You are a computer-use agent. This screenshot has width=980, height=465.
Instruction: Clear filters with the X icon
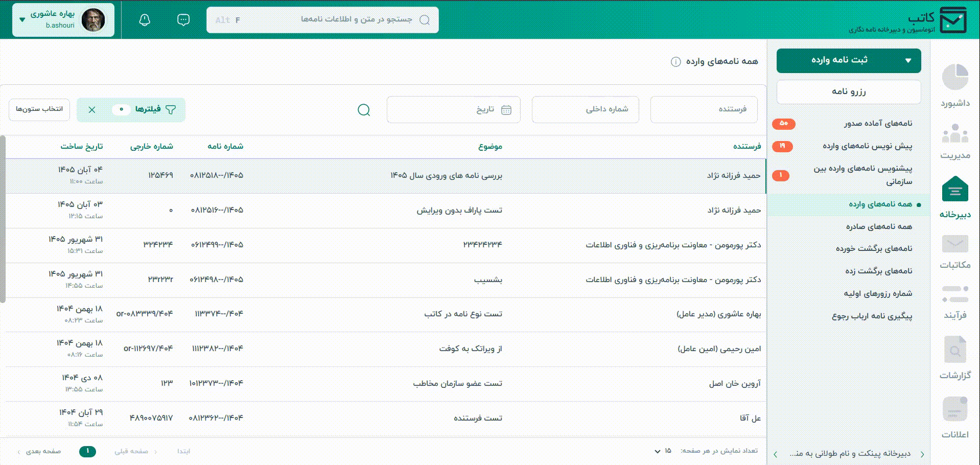(x=92, y=110)
